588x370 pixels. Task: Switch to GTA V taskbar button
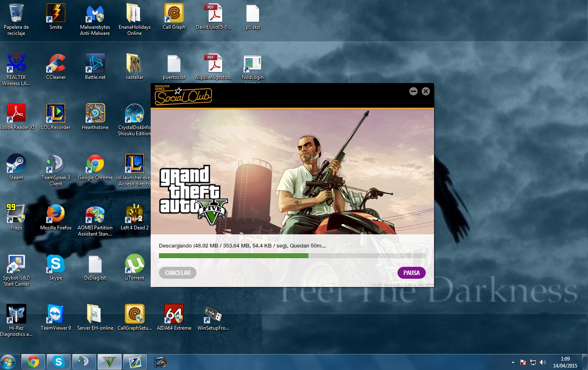[x=110, y=362]
